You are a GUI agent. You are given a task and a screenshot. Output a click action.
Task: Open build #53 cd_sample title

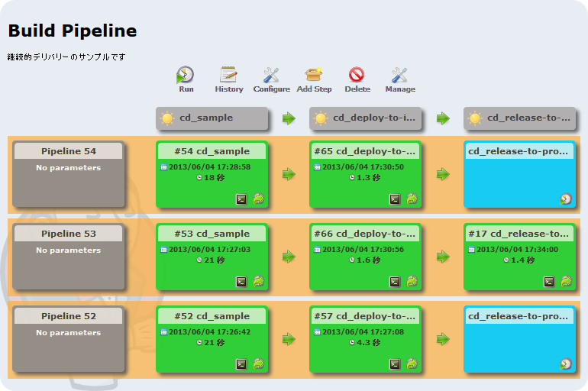click(212, 234)
